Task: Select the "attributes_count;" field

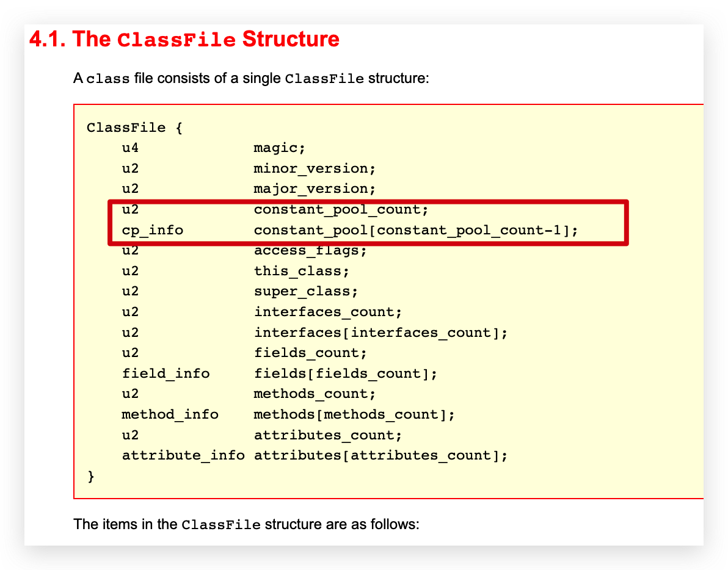Action: coord(328,435)
